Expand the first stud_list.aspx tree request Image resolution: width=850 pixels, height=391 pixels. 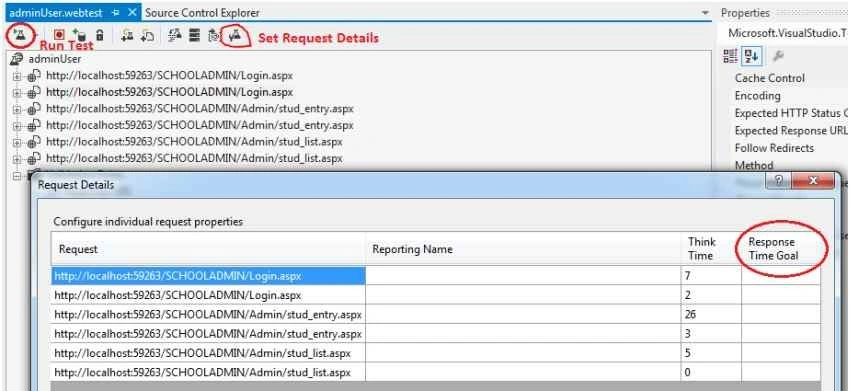point(17,143)
